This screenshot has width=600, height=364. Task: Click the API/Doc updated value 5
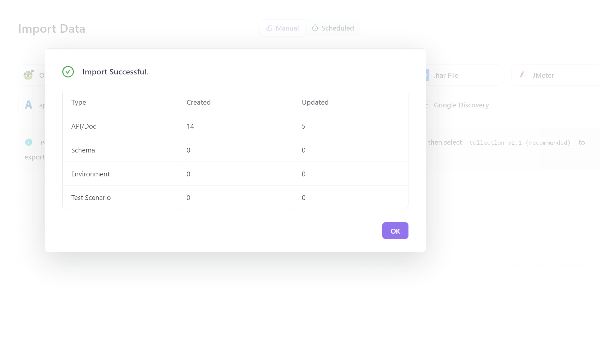point(303,126)
